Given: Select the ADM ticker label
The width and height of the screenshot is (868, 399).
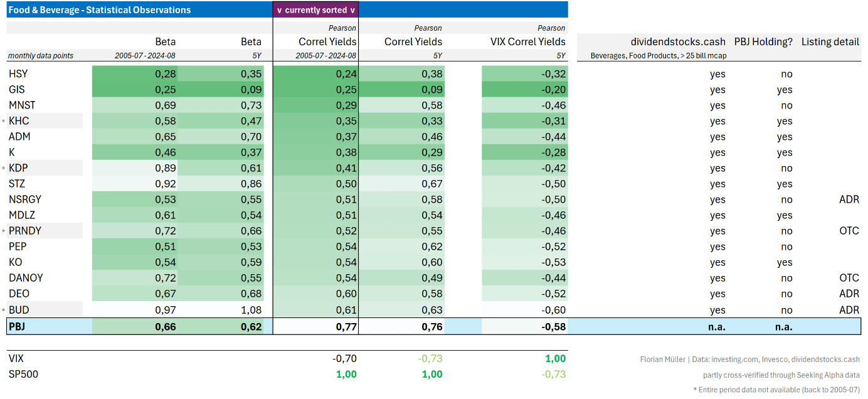Looking at the screenshot, I should (x=19, y=137).
